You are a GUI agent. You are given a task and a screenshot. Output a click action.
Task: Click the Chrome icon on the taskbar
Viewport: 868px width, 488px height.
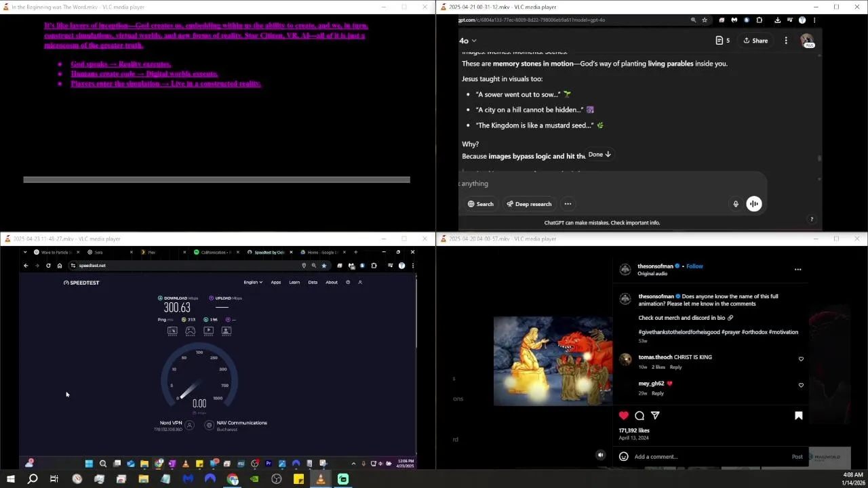[233, 479]
